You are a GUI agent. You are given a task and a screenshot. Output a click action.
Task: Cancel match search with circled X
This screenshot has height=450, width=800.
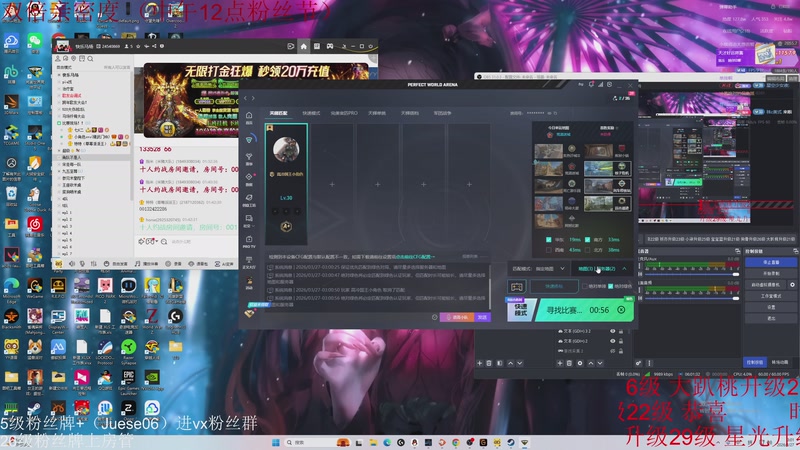pyautogui.click(x=621, y=310)
